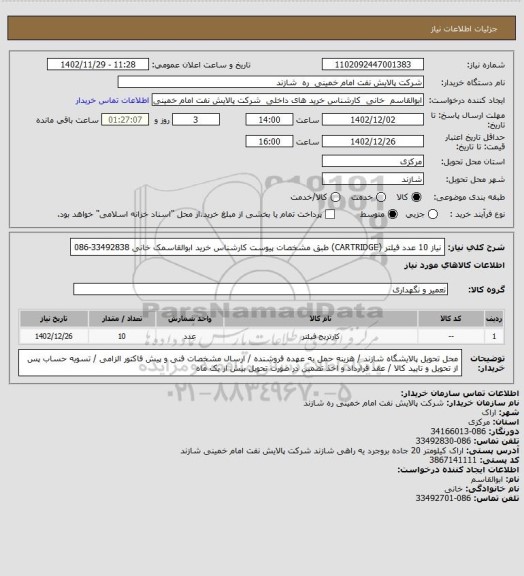Click the need number field 1102092447001383
Screen dimensions: 524x576
point(373,64)
